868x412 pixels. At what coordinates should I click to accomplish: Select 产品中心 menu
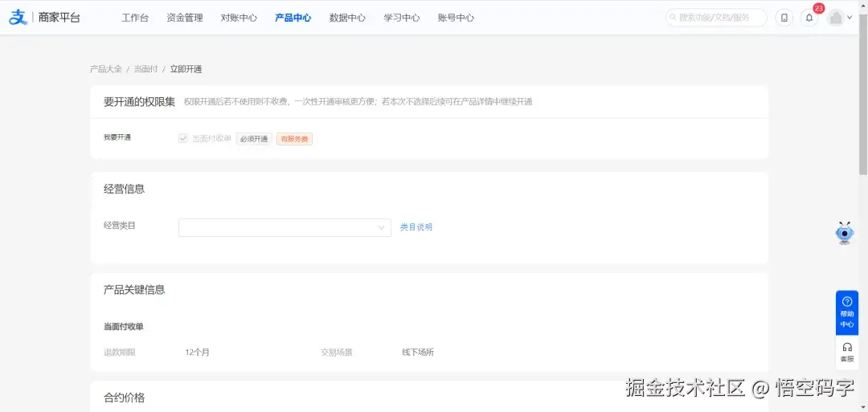point(293,18)
